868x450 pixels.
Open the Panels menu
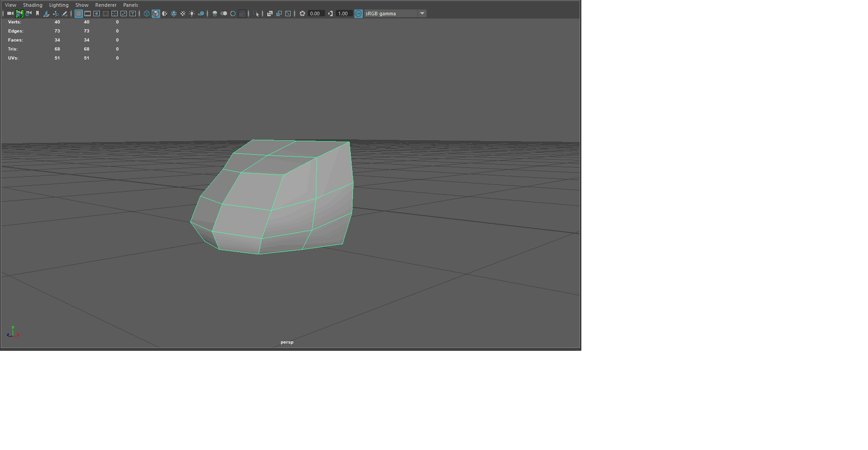pyautogui.click(x=130, y=5)
